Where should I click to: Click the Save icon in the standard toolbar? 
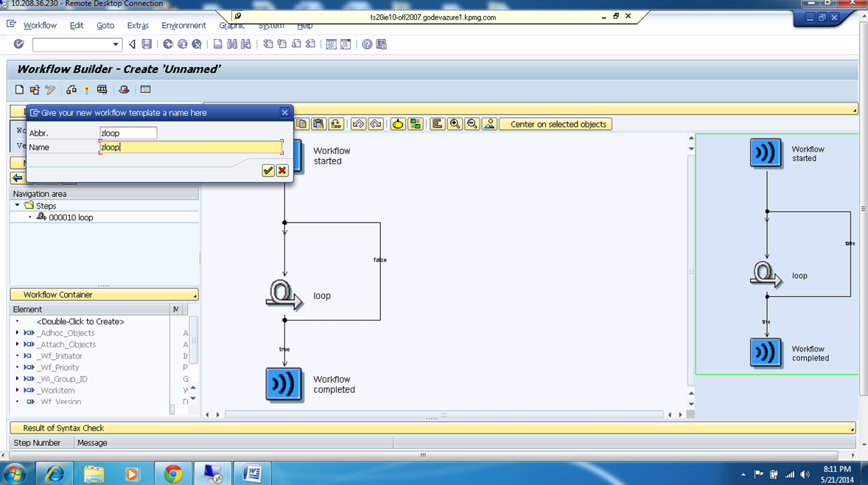pos(147,44)
